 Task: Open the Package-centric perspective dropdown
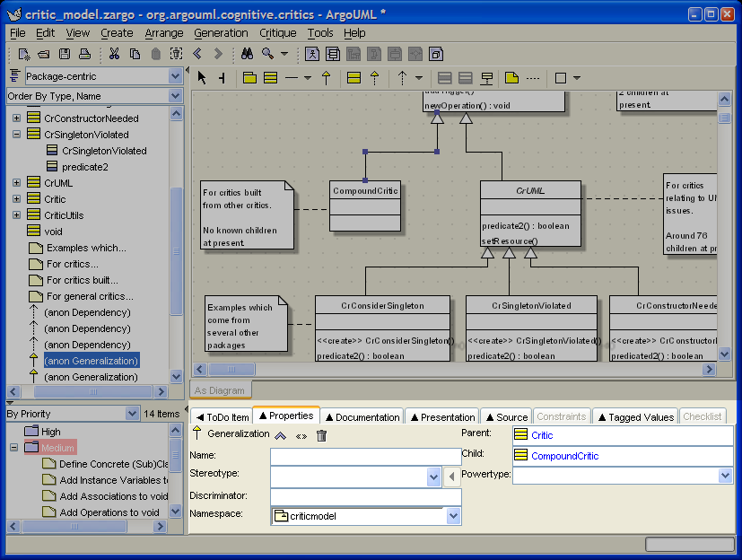pos(175,76)
